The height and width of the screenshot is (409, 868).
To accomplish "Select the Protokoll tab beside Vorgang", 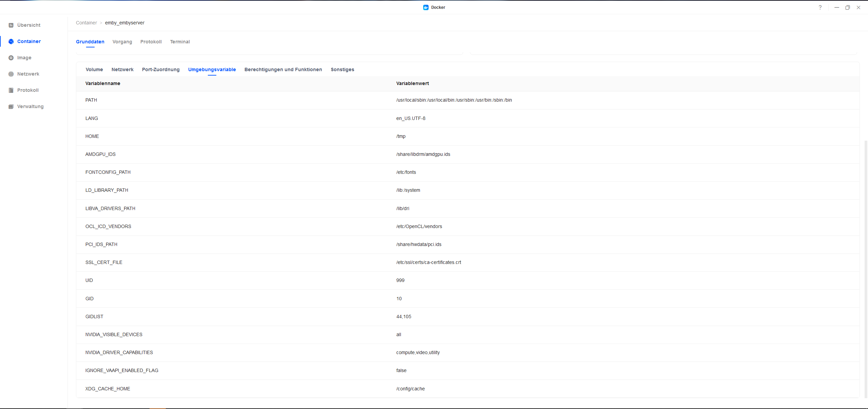I will pos(151,42).
